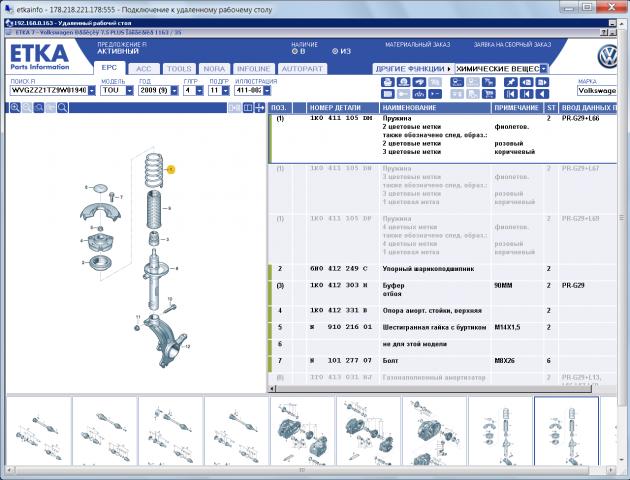630x480 pixels.
Task: Open the МОДЕЛЬ dropdown showing TOU
Action: 129,90
